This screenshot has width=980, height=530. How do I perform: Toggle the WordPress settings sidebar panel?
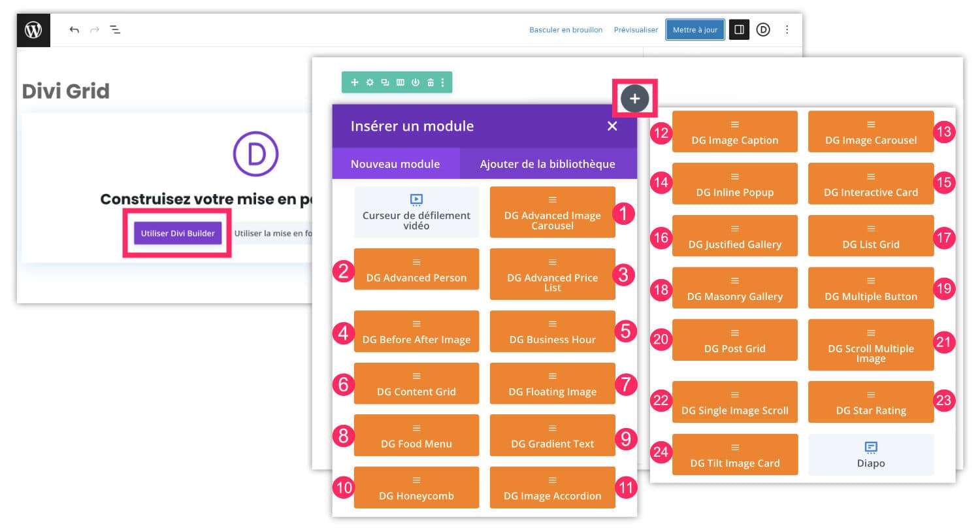pos(739,29)
